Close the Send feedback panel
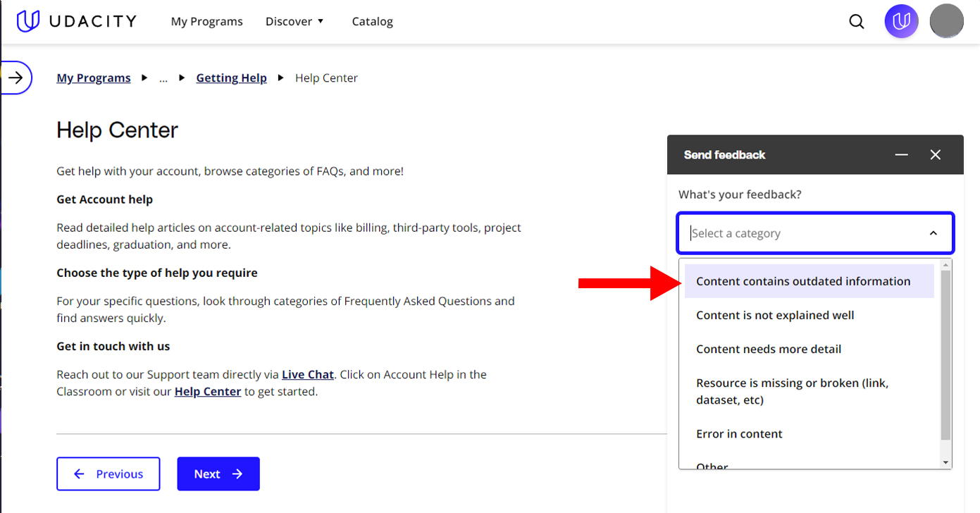 [x=935, y=155]
